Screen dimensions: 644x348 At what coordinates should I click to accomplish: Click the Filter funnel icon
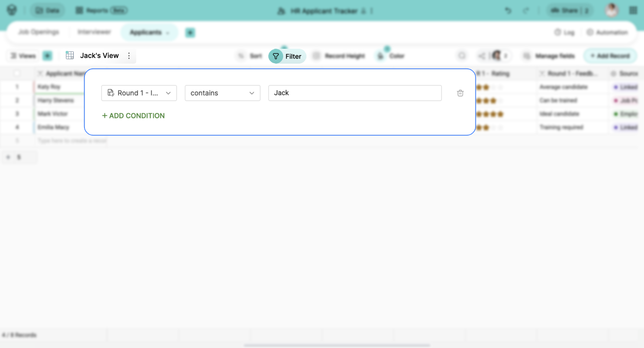click(276, 56)
